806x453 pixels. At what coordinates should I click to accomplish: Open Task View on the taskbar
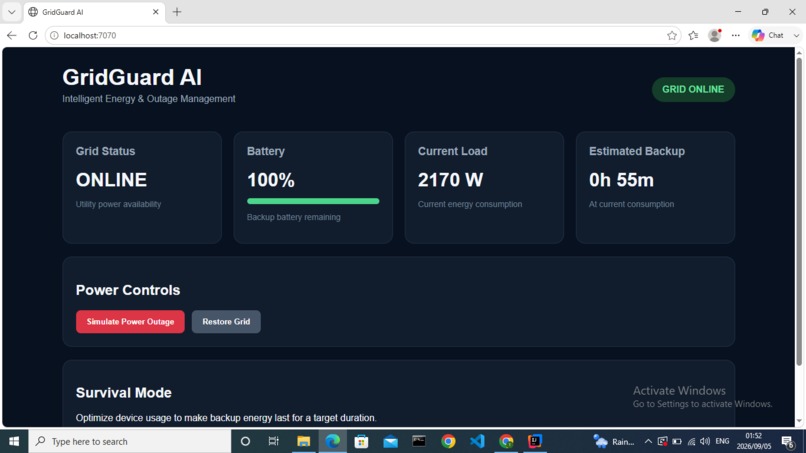(x=273, y=441)
